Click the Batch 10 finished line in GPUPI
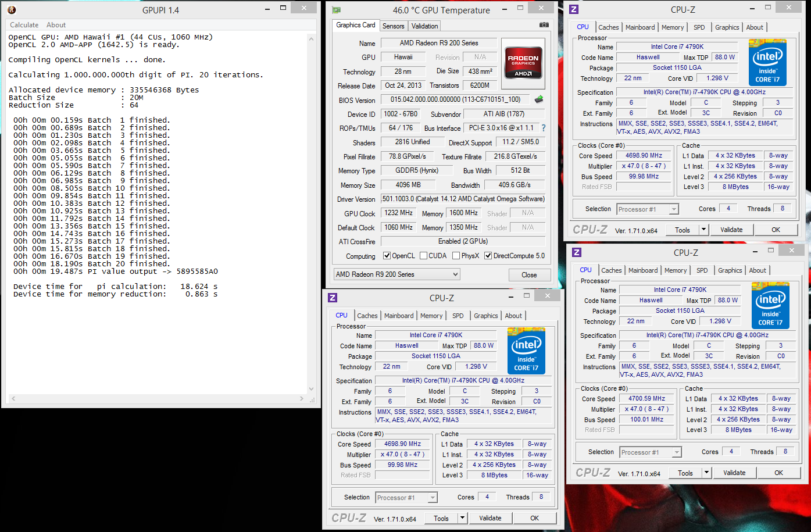The height and width of the screenshot is (532, 811). [92, 188]
